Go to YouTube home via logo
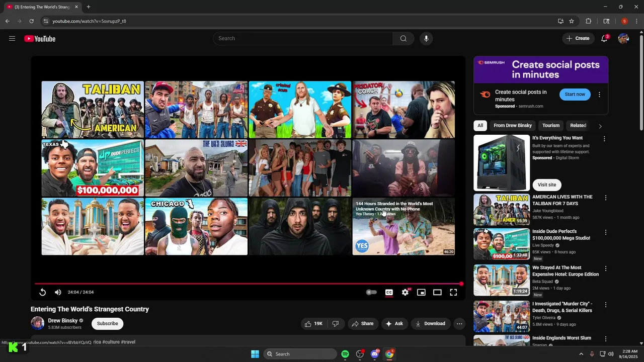644x362 pixels. [x=40, y=39]
